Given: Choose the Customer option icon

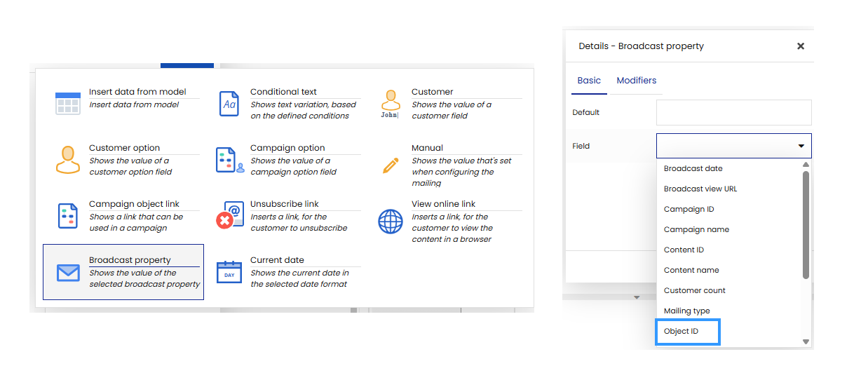Looking at the screenshot, I should (x=68, y=160).
